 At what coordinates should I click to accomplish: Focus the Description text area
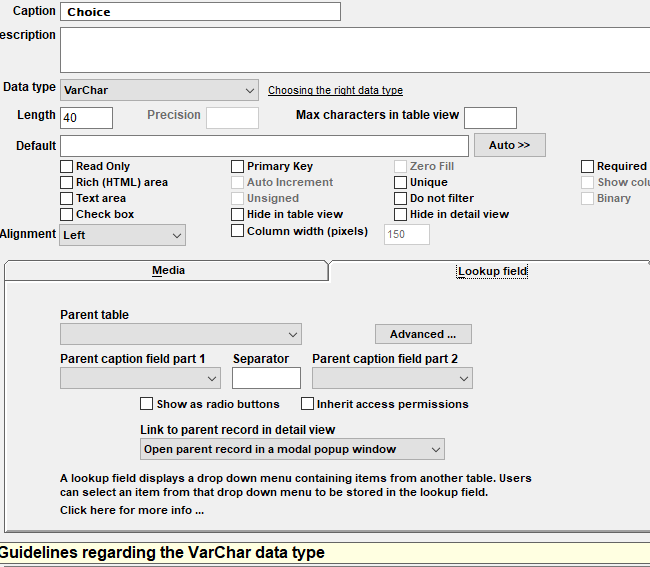[x=355, y=50]
